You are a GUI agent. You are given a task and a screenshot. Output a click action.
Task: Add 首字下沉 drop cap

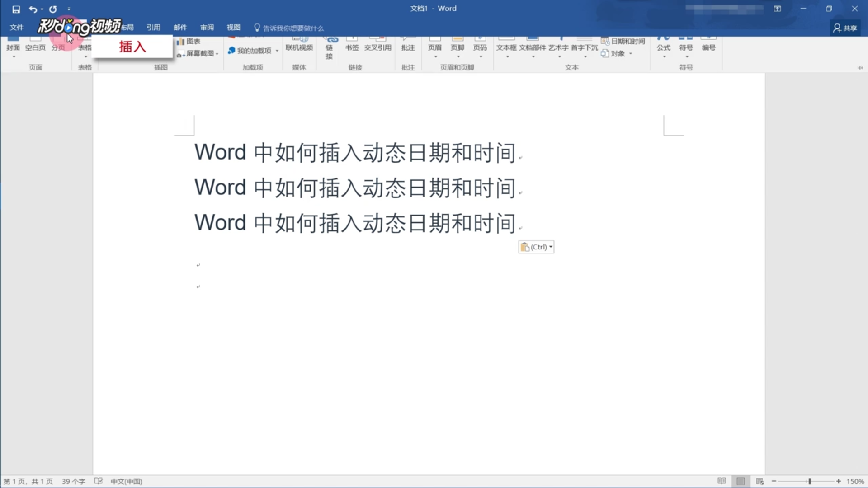[x=585, y=48]
